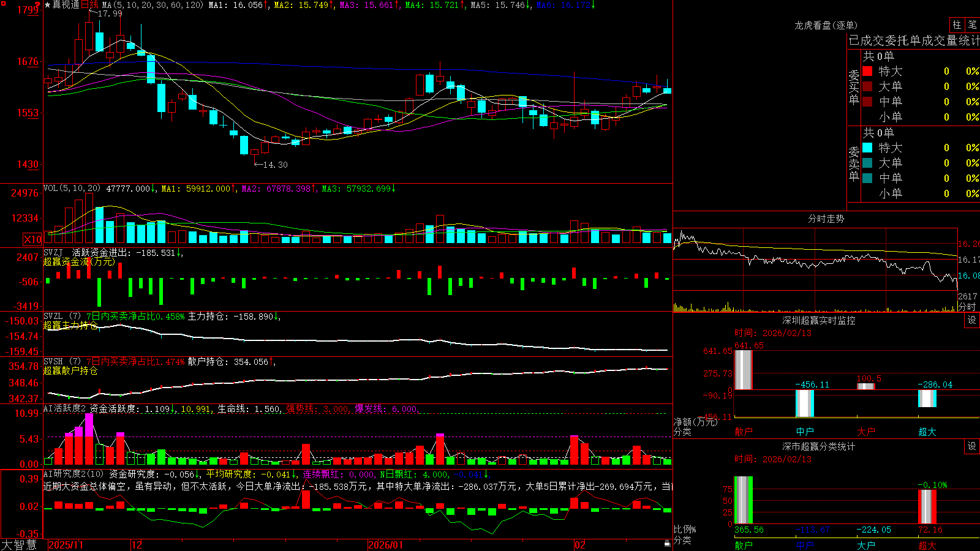
Task: Click the 已成交委托单成交量统计 header
Action: (x=914, y=40)
